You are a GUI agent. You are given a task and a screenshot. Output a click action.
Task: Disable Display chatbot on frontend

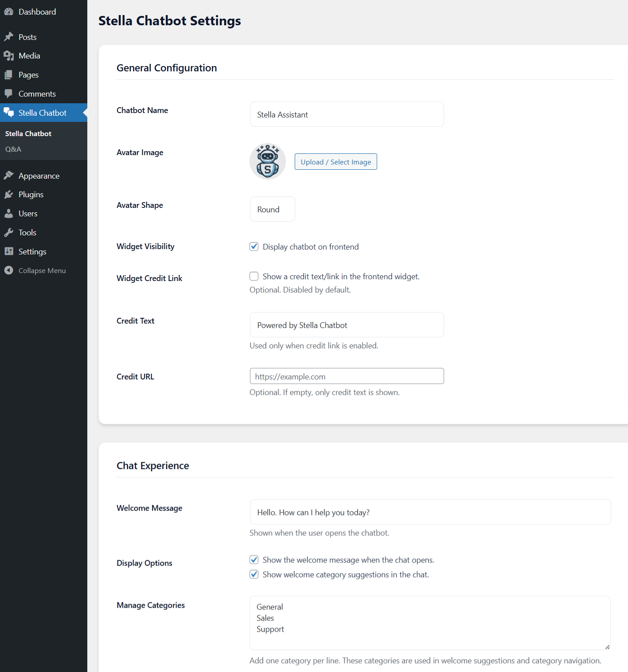pyautogui.click(x=254, y=246)
